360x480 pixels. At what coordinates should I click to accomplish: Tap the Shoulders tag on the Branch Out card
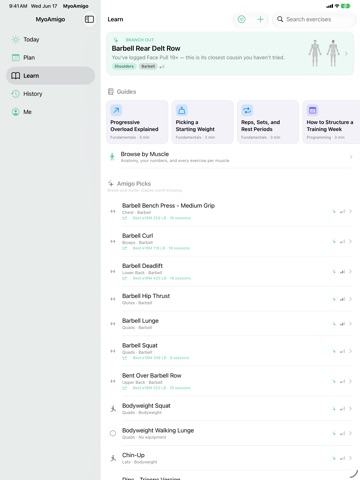coord(124,66)
